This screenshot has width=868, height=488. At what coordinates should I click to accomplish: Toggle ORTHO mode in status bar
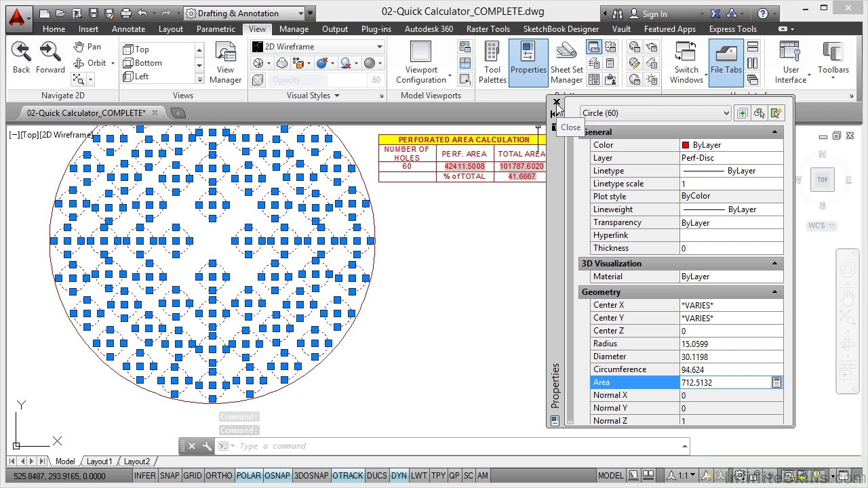pos(219,476)
